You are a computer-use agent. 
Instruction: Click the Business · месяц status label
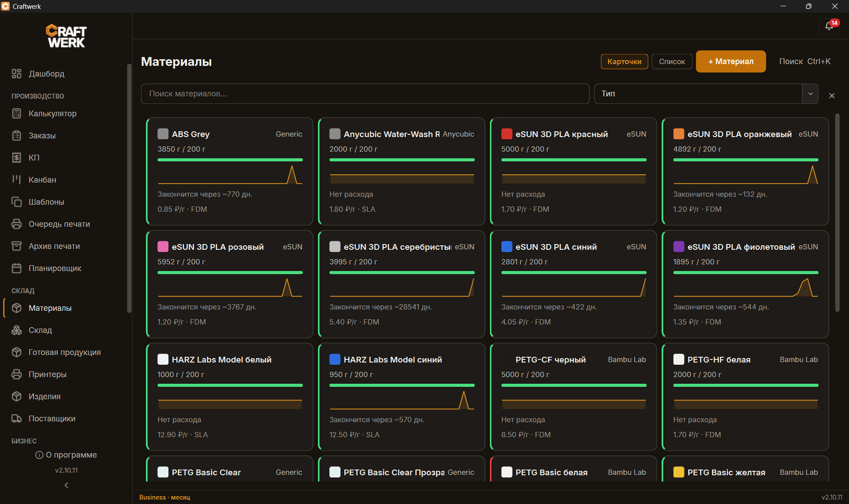point(164,497)
